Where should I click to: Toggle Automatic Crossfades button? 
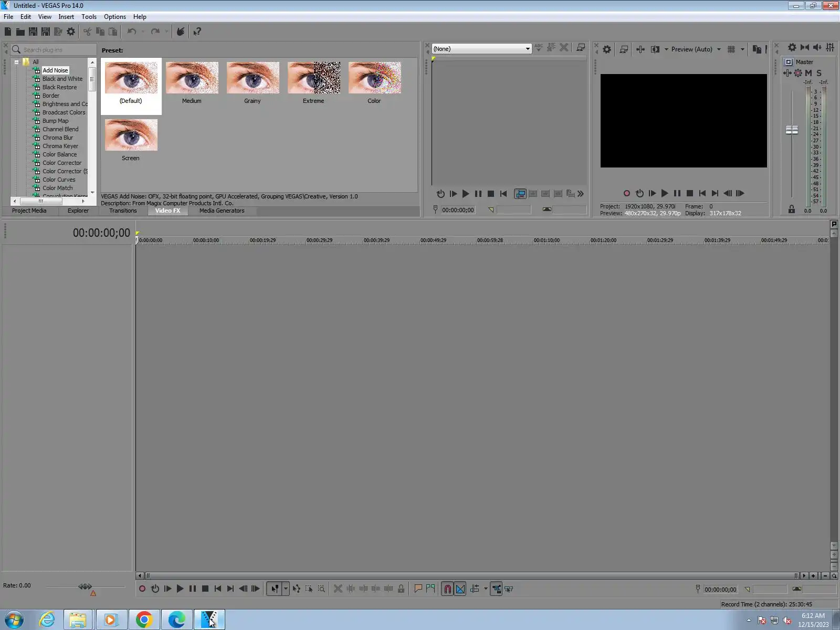[x=460, y=589]
